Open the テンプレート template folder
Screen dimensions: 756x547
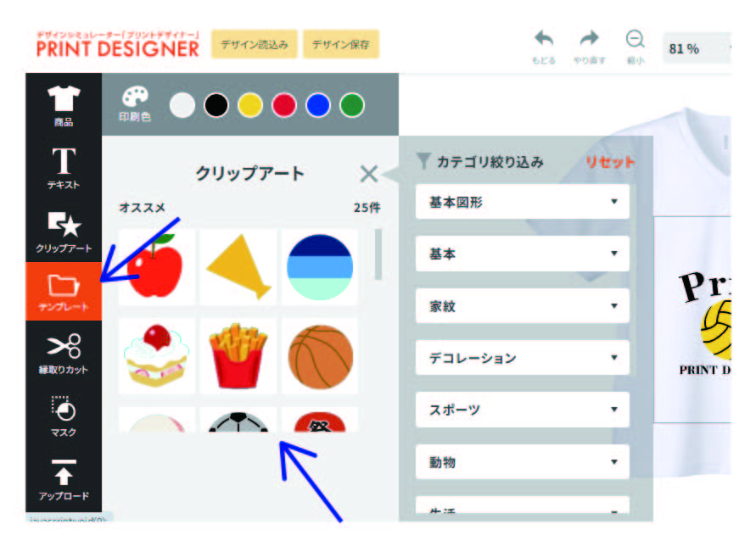(x=64, y=292)
